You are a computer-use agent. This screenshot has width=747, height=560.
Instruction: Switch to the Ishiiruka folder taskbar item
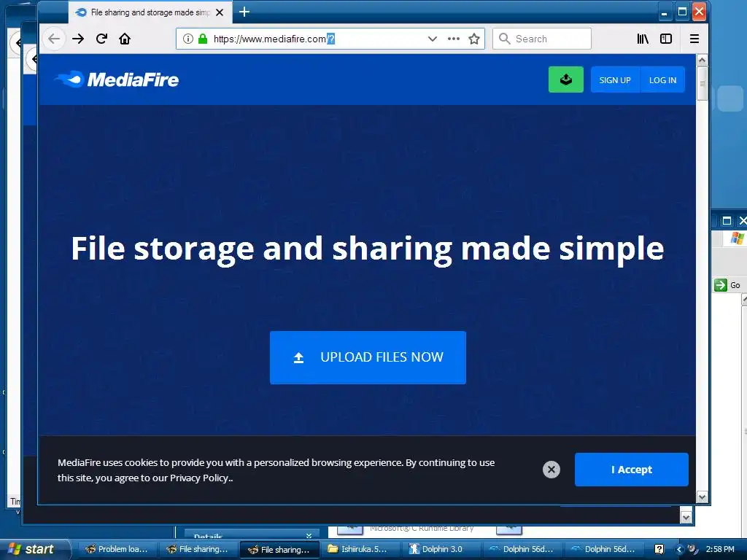point(360,549)
